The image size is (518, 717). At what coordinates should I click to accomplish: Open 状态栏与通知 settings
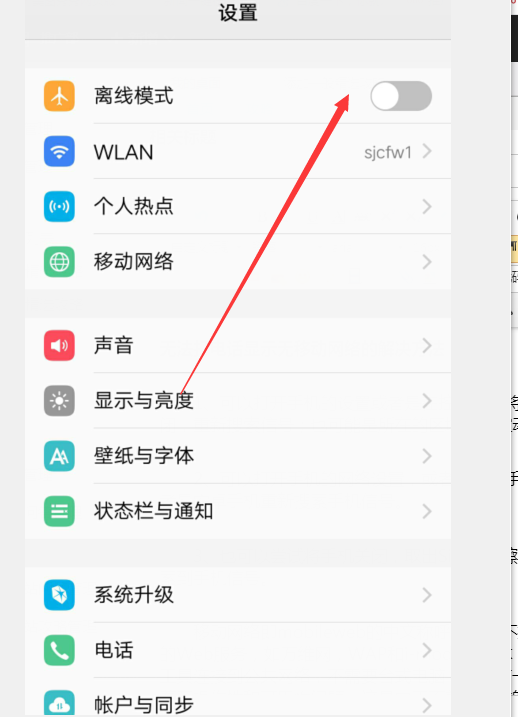[238, 511]
